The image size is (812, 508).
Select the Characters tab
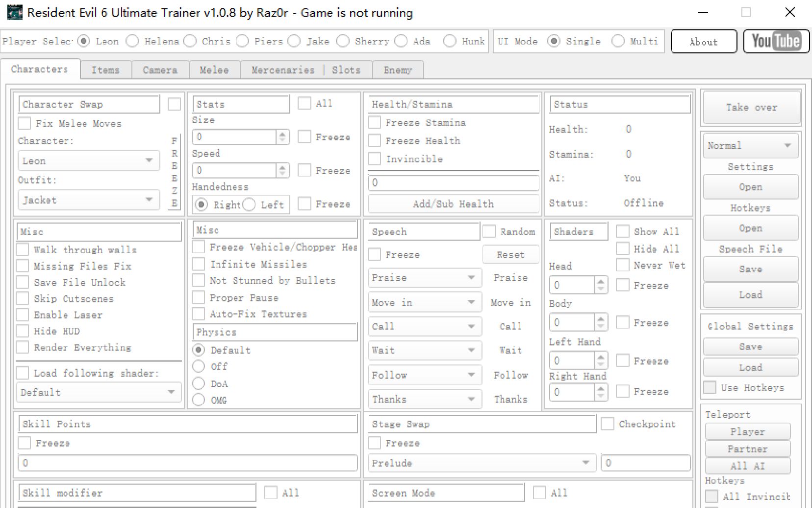coord(40,69)
